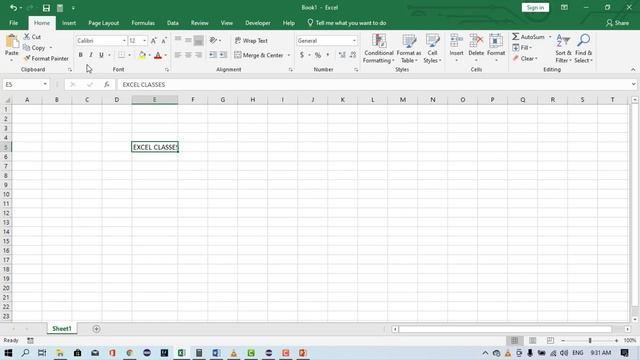Open Find & Select menu
Viewport: 640px width, 360px height.
[x=583, y=48]
